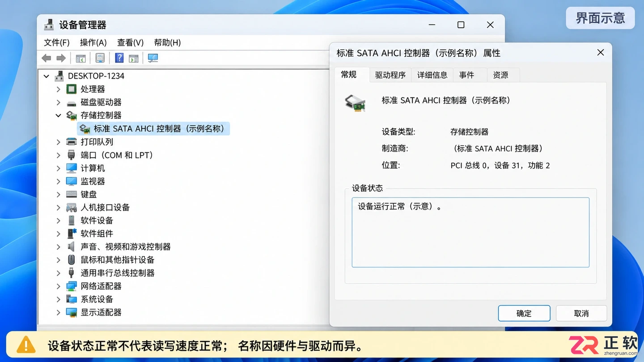The image size is (644, 362).
Task: Click the 确定 button
Action: click(x=524, y=313)
